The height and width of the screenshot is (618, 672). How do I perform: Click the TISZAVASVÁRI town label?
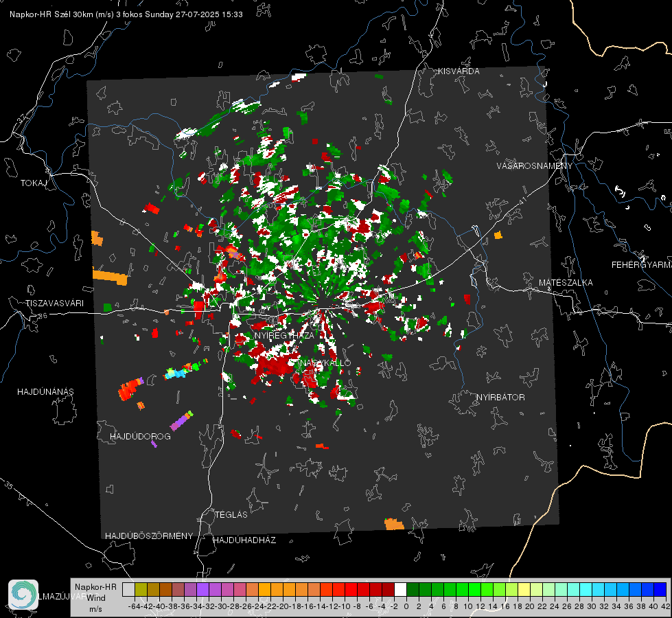click(x=54, y=304)
